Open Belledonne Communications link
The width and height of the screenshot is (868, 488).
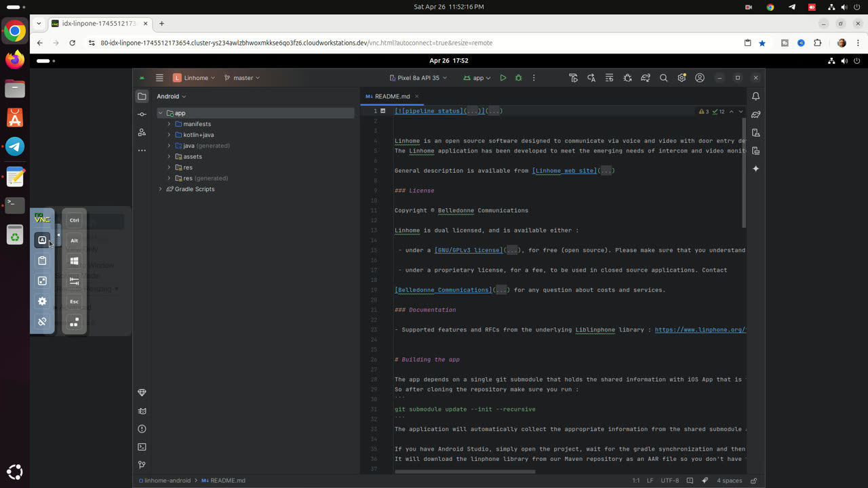[443, 290]
